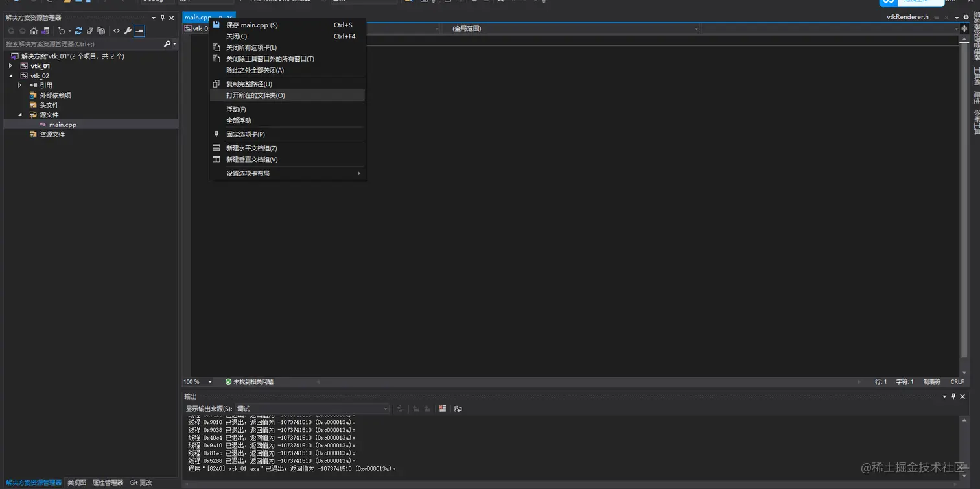Close the 输出 panel
The image size is (980, 489).
coord(962,396)
